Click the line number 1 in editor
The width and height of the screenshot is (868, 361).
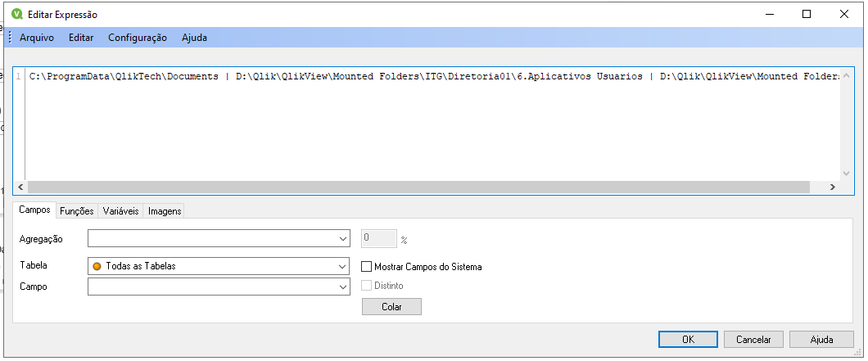[x=19, y=76]
